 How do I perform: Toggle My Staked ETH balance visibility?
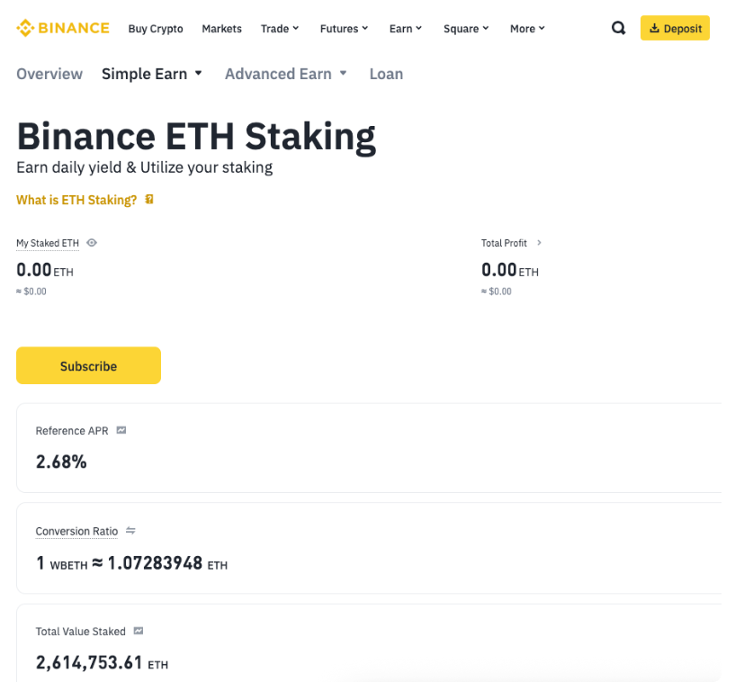pyautogui.click(x=92, y=243)
